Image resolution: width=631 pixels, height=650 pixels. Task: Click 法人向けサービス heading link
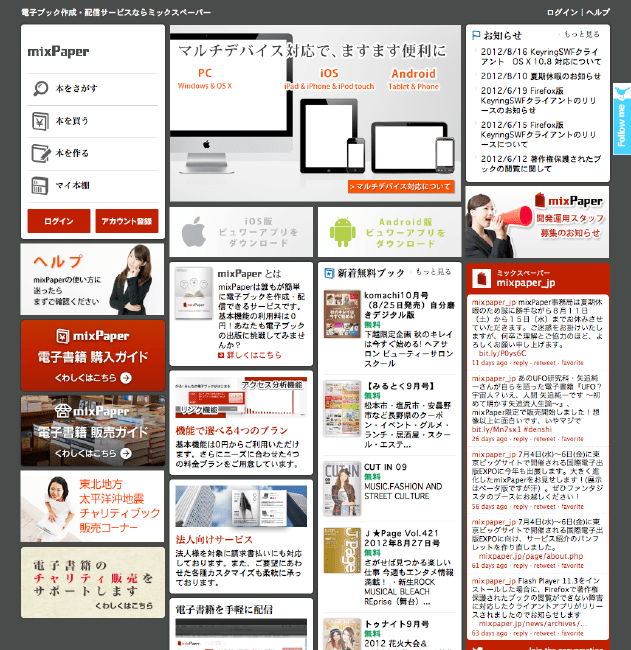[x=214, y=540]
